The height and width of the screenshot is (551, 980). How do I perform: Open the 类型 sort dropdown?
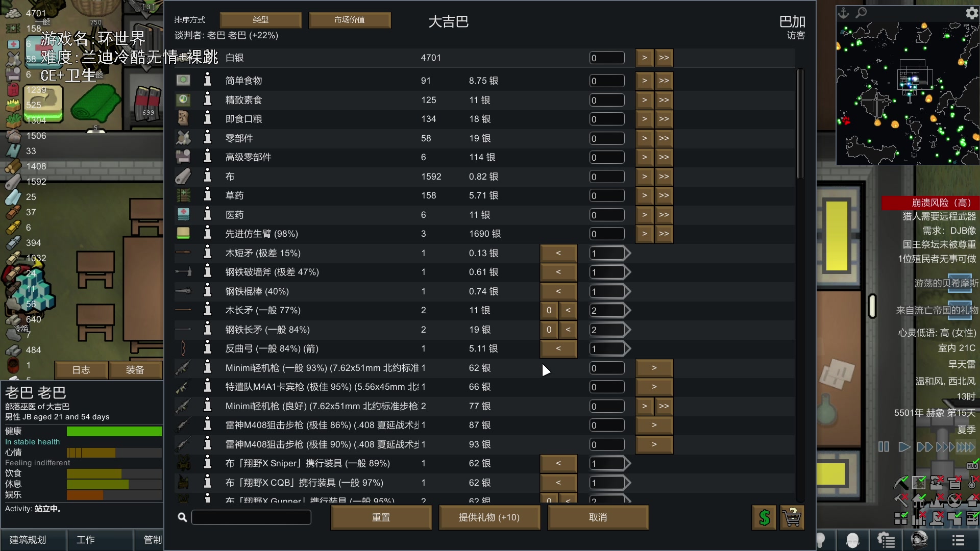[261, 20]
